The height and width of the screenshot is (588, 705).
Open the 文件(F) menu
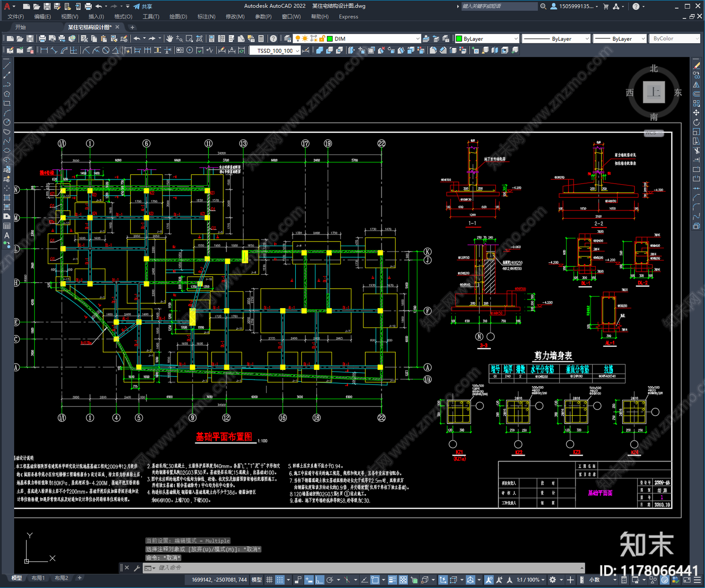pos(16,17)
